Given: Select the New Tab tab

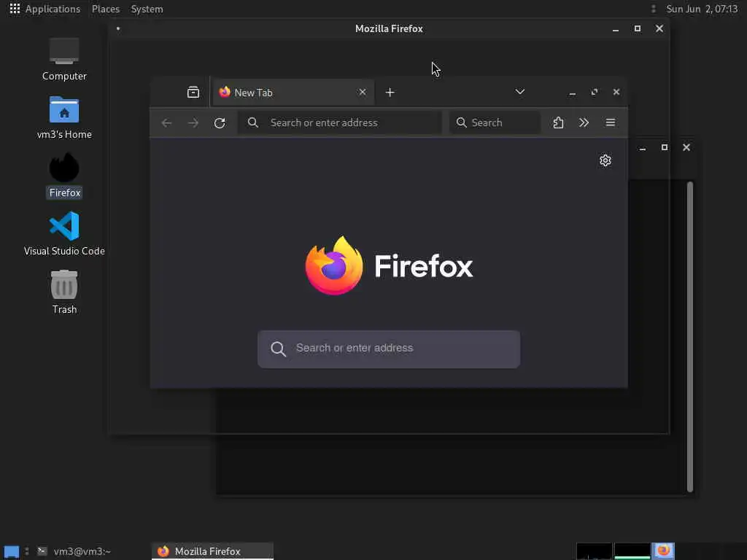Looking at the screenshot, I should point(293,93).
